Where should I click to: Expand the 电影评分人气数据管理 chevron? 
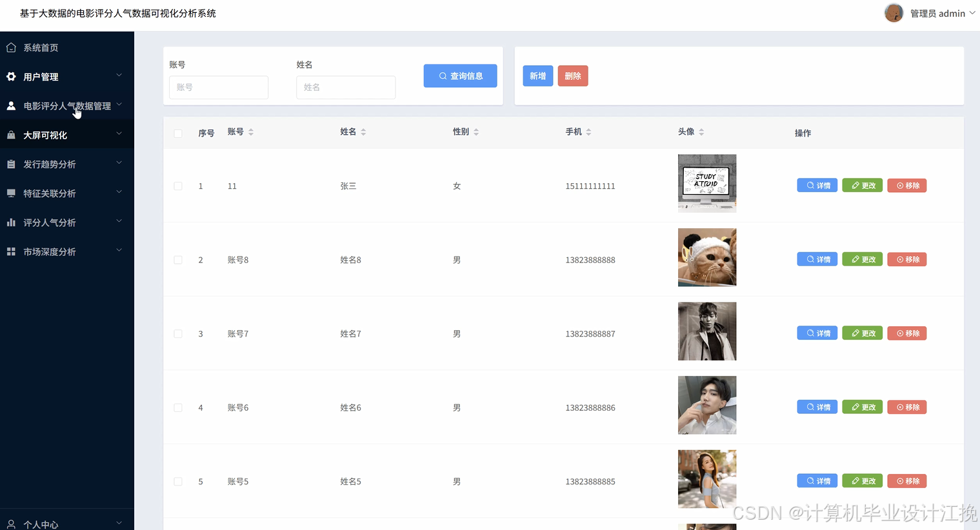coord(119,104)
